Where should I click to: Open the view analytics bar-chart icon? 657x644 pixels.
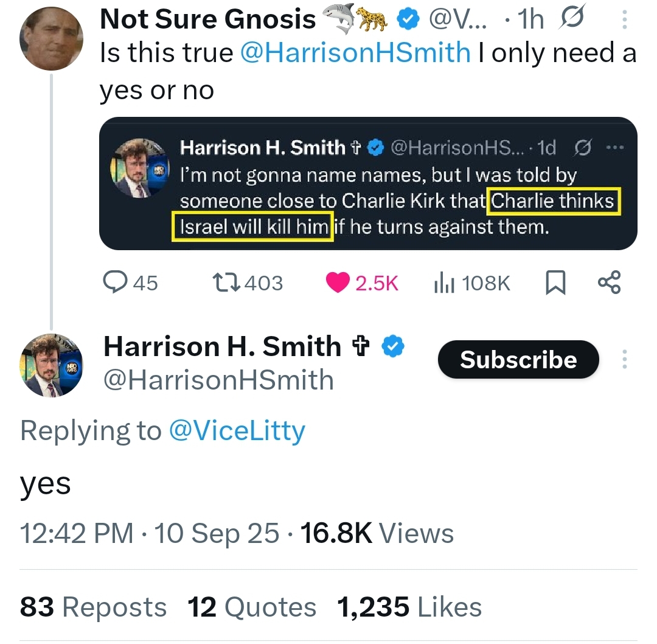pyautogui.click(x=444, y=282)
